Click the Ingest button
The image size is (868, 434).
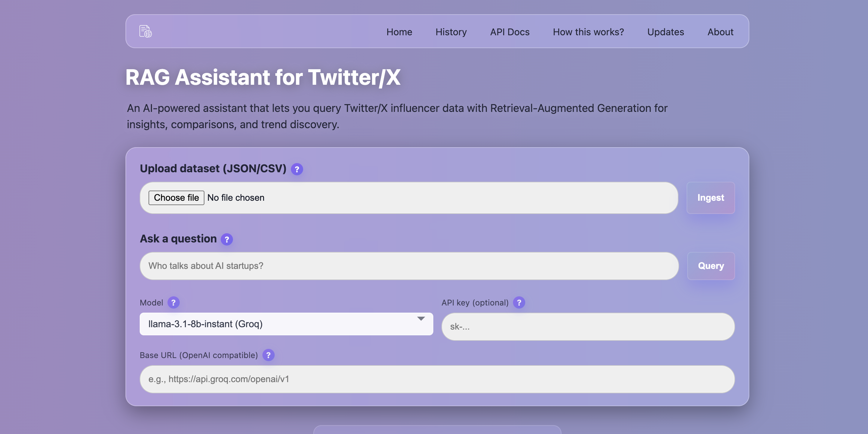[x=711, y=198]
